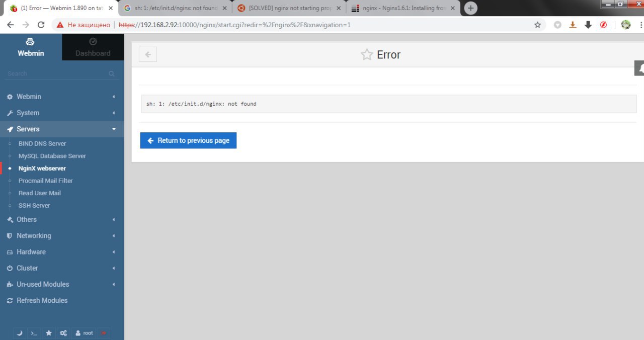Screen dimensions: 644x340
Task: Expand the System category
Action: [62, 113]
